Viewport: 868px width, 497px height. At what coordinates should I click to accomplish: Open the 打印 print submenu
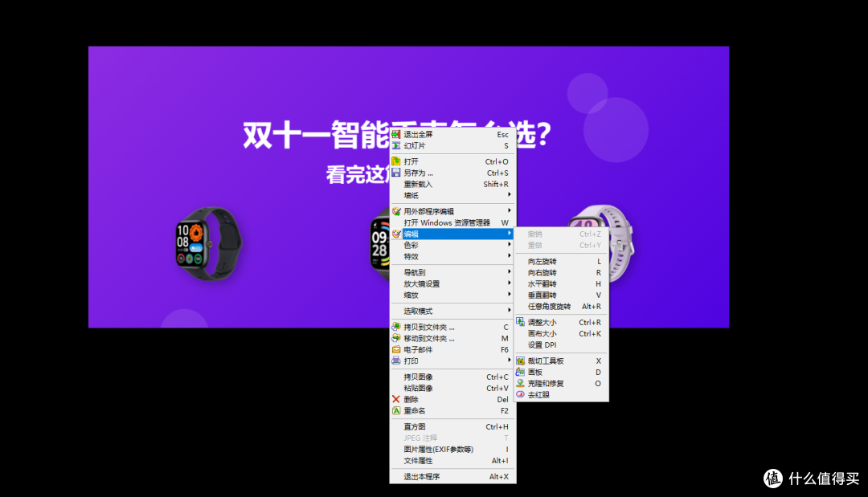pyautogui.click(x=452, y=361)
